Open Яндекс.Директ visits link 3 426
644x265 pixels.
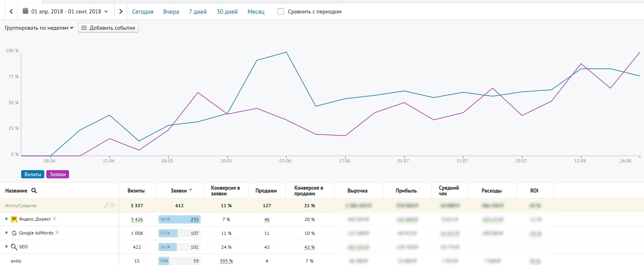137,219
